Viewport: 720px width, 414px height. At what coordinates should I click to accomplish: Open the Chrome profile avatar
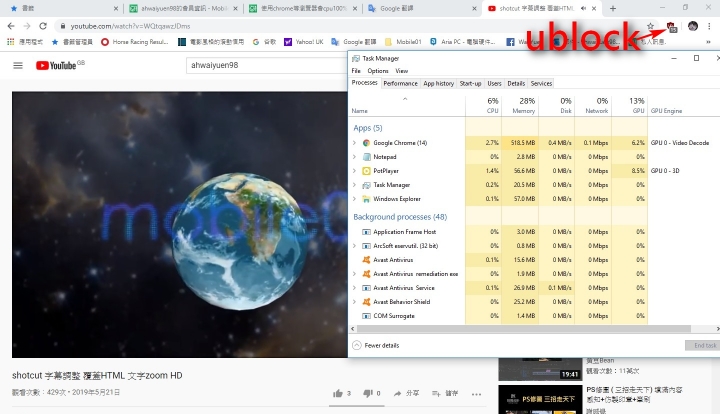tap(693, 26)
